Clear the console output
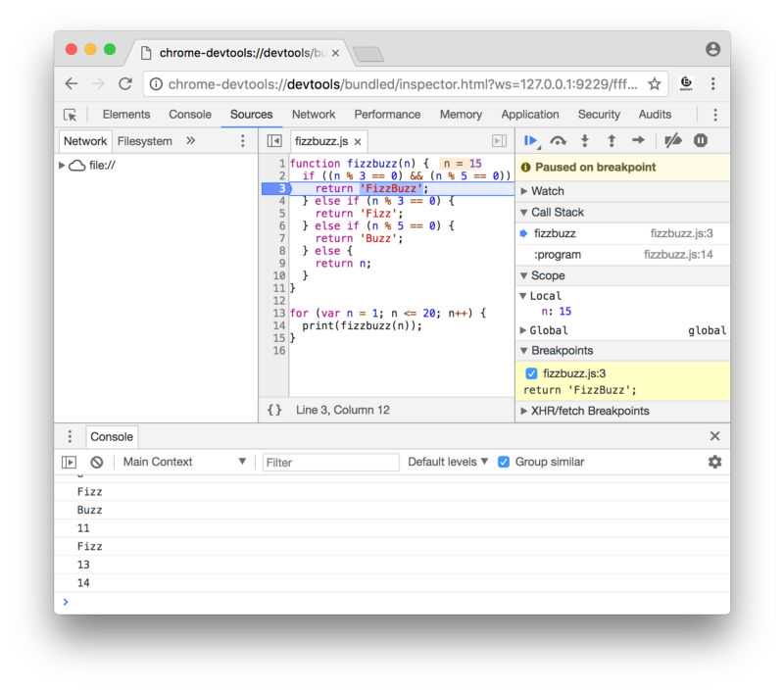The width and height of the screenshot is (784, 691). click(96, 462)
